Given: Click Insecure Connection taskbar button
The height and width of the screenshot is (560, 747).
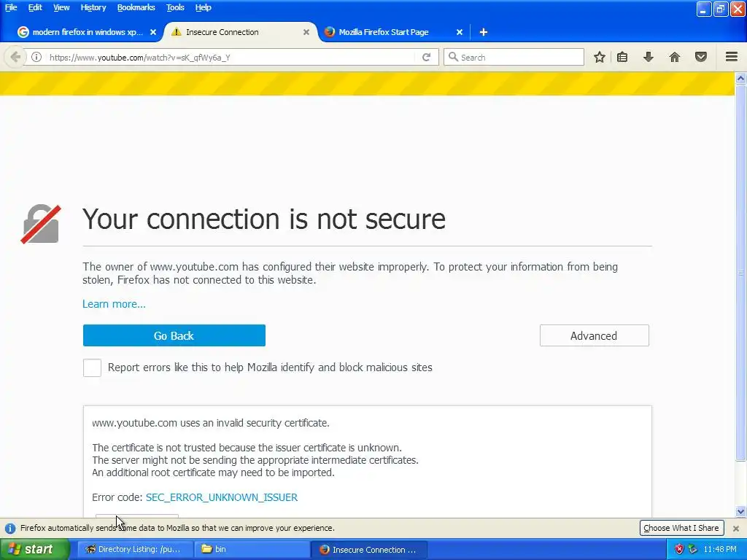Looking at the screenshot, I should pos(368,550).
